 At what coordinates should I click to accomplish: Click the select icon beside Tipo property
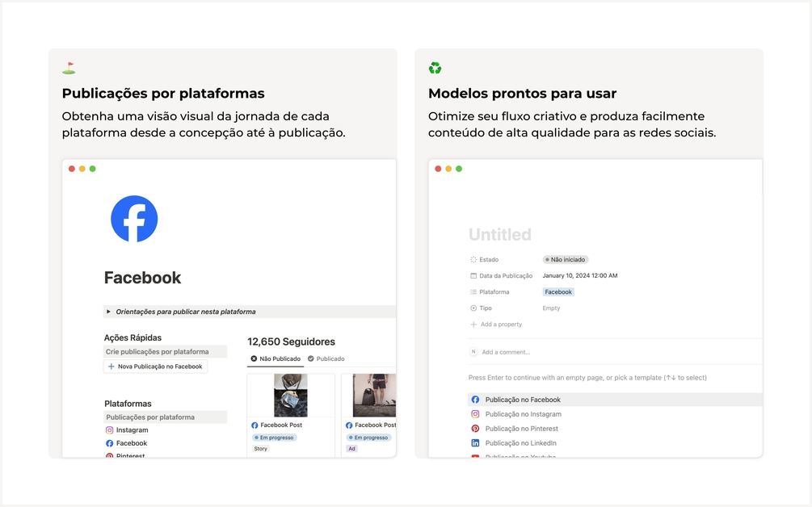point(473,308)
